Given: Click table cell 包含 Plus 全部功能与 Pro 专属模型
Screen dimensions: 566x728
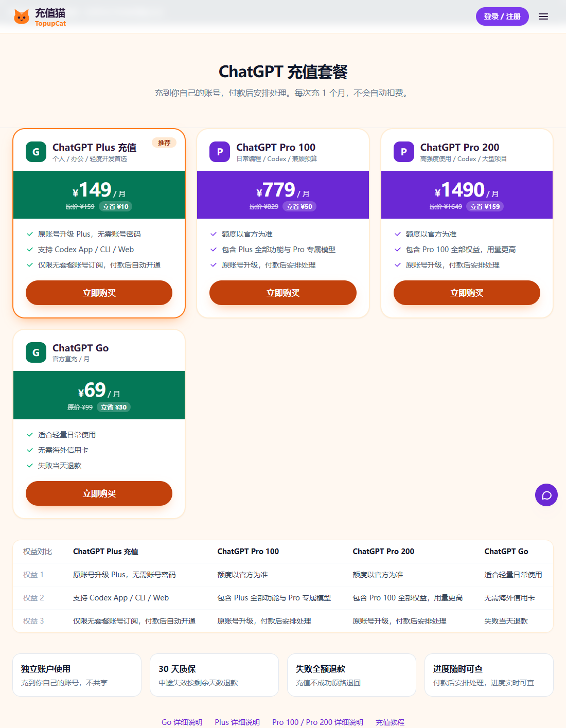Looking at the screenshot, I should pos(274,598).
